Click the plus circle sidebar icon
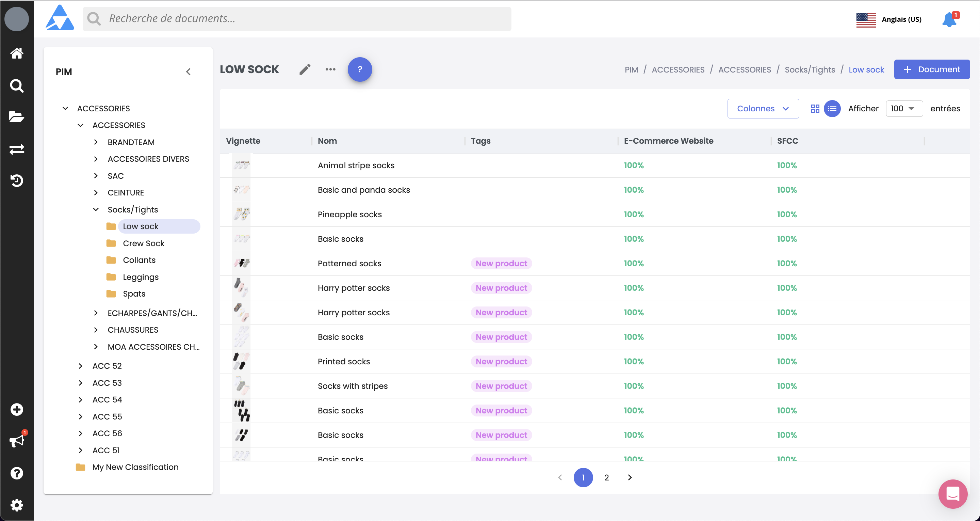The width and height of the screenshot is (980, 521). coord(16,409)
